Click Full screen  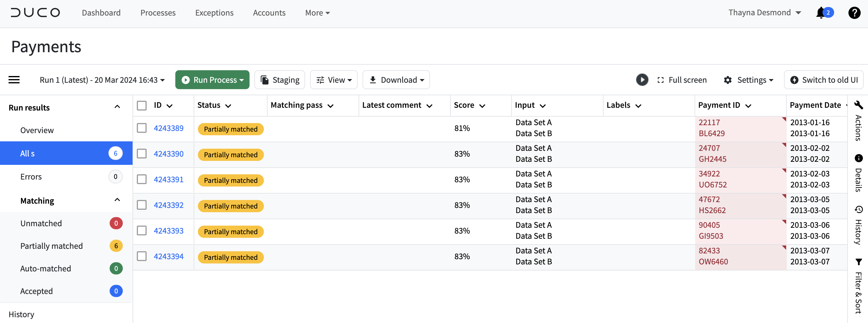682,80
